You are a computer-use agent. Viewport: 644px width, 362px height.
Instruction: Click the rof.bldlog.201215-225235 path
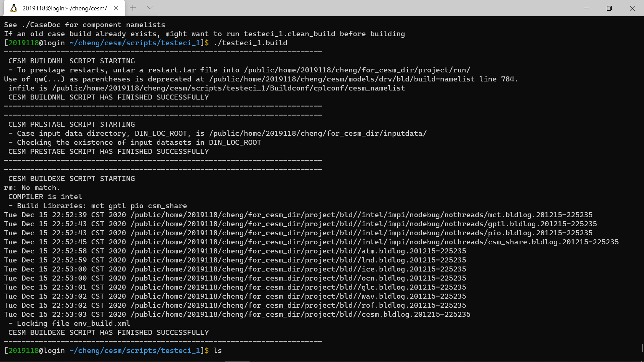(x=298, y=305)
